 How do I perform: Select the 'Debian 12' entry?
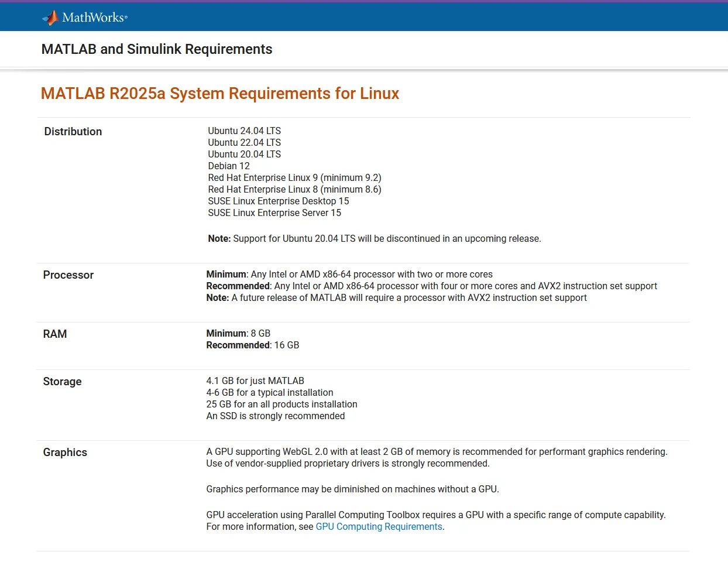[229, 166]
